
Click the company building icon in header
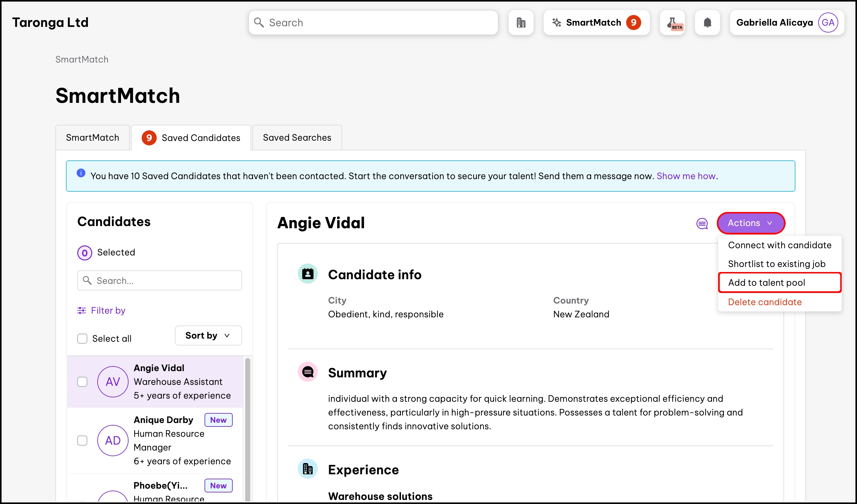(x=521, y=23)
